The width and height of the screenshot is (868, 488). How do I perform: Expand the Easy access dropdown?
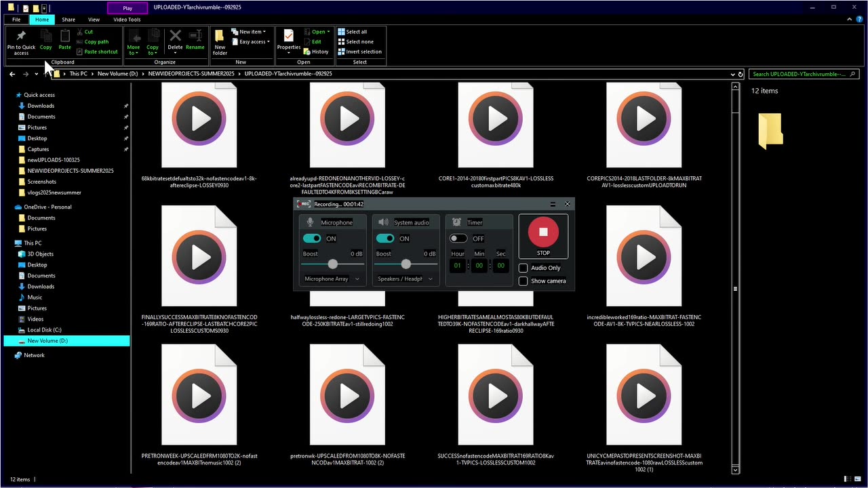(x=250, y=42)
